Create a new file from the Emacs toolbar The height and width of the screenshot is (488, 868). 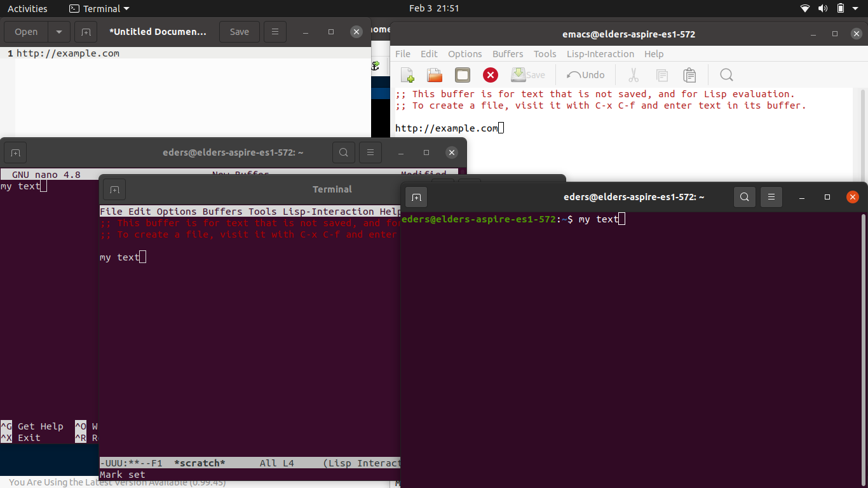(406, 75)
